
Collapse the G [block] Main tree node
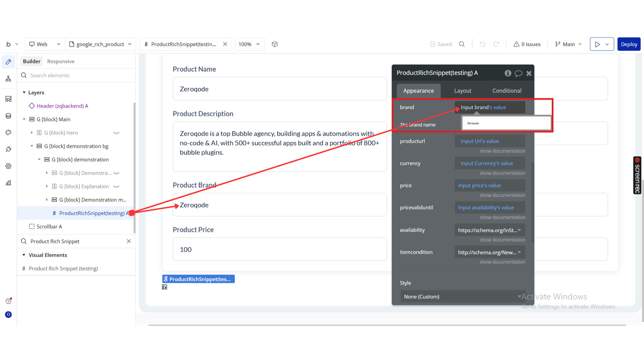pos(24,119)
